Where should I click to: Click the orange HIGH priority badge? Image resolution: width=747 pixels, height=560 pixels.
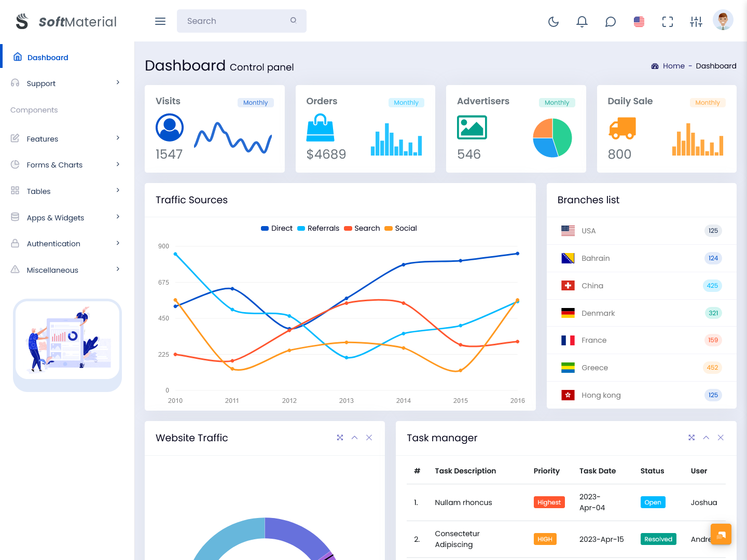(545, 539)
